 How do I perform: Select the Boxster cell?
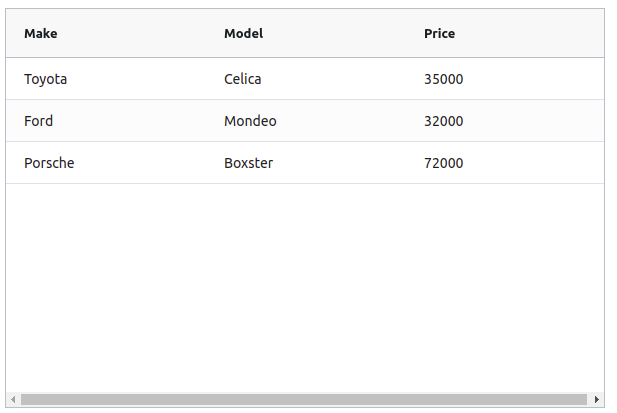(248, 163)
